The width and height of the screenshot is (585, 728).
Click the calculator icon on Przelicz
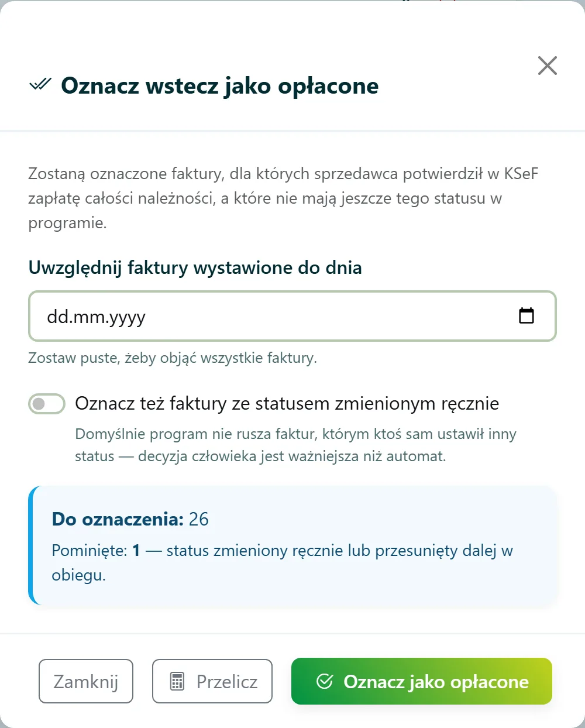(x=177, y=682)
